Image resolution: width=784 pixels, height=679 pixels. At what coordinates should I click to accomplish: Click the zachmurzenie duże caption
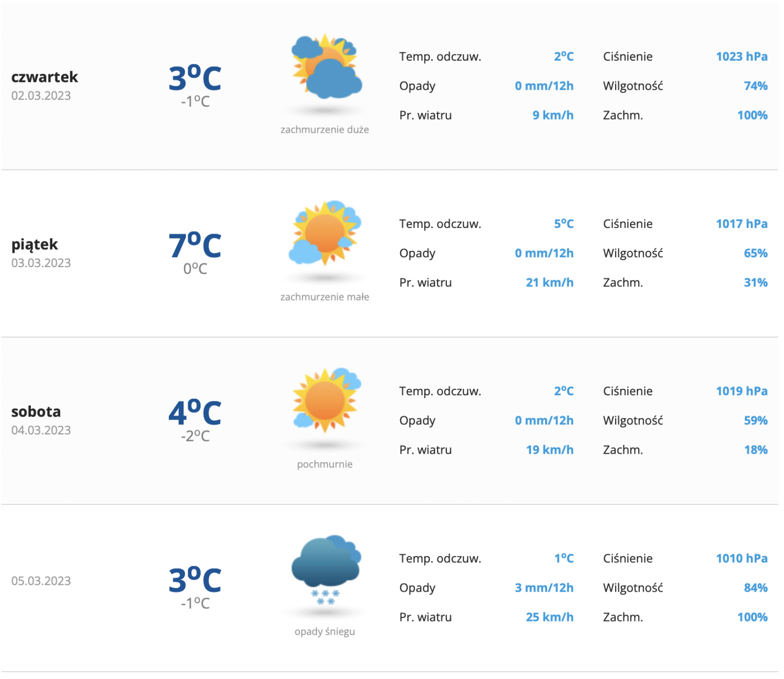tap(325, 130)
